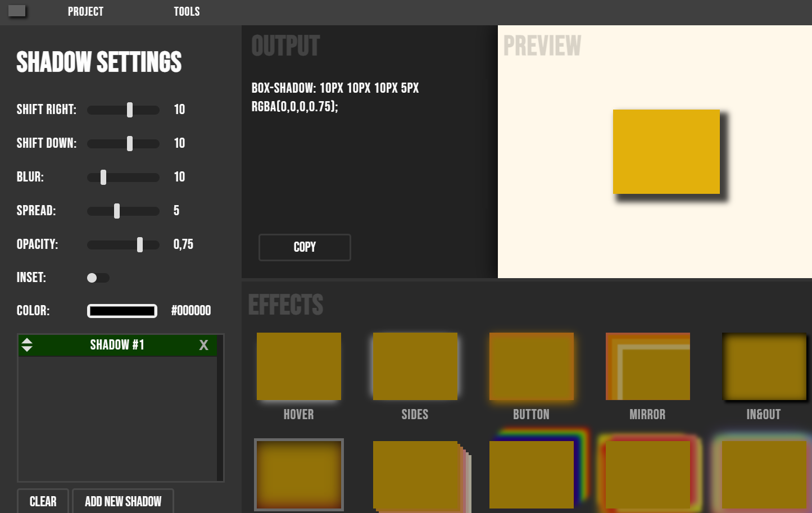Viewport: 812px width, 513px height.
Task: Click the black color swatch
Action: tap(122, 311)
